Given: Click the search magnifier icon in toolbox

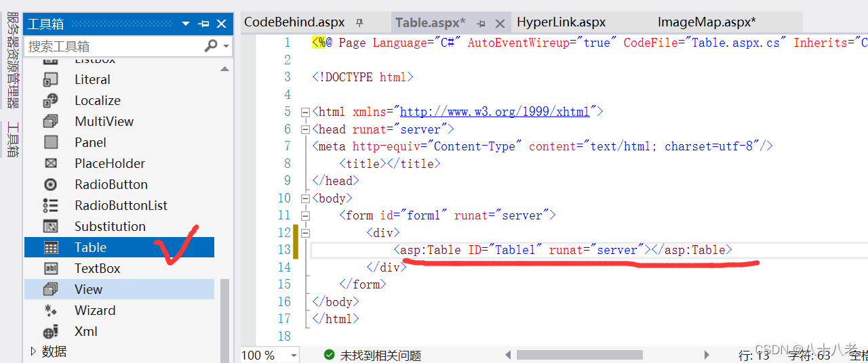Looking at the screenshot, I should tap(211, 46).
